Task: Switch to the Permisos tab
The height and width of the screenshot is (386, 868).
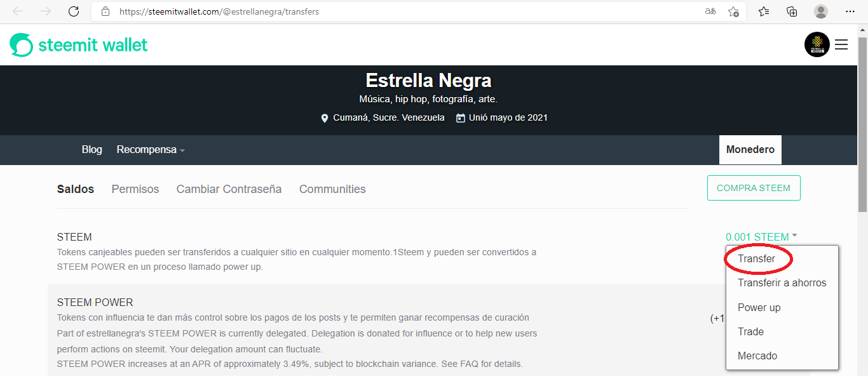Action: click(135, 189)
